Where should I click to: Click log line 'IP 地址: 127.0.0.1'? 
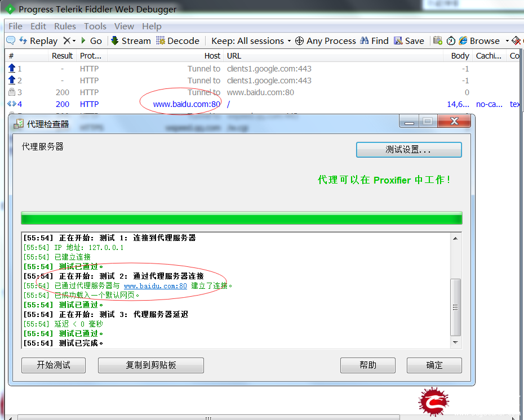coord(73,247)
